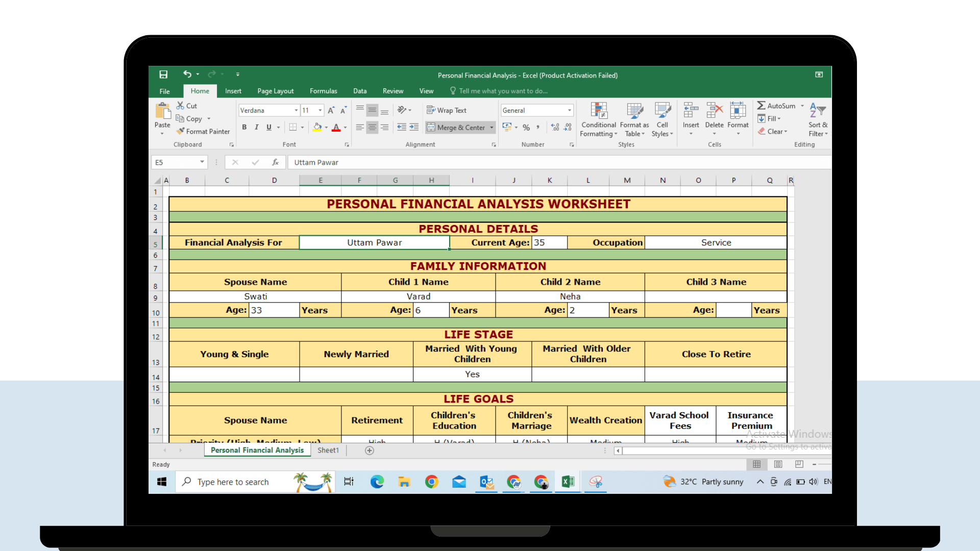980x551 pixels.
Task: Toggle Italic formatting
Action: pyautogui.click(x=257, y=127)
